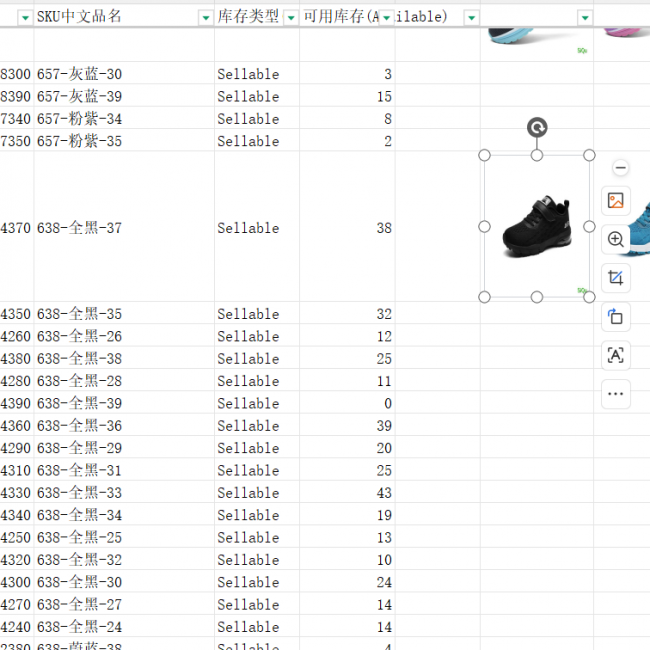Select cell '657-灰蓝-30'

pos(124,74)
